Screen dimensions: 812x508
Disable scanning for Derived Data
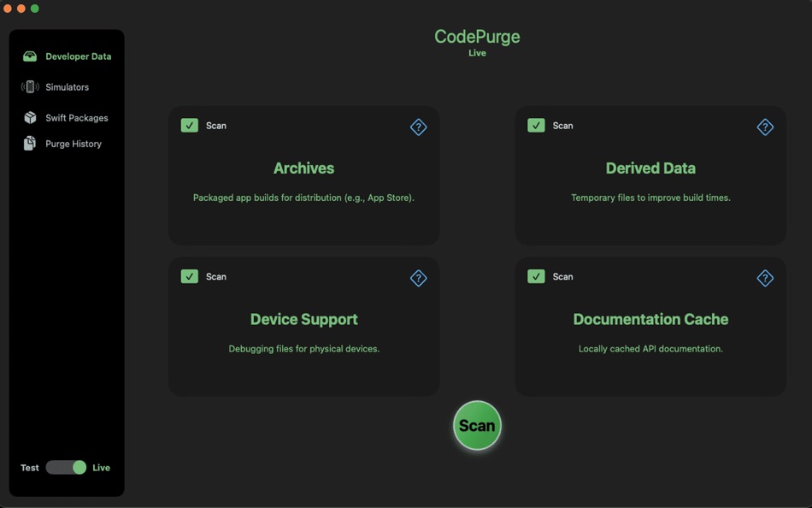pos(536,126)
